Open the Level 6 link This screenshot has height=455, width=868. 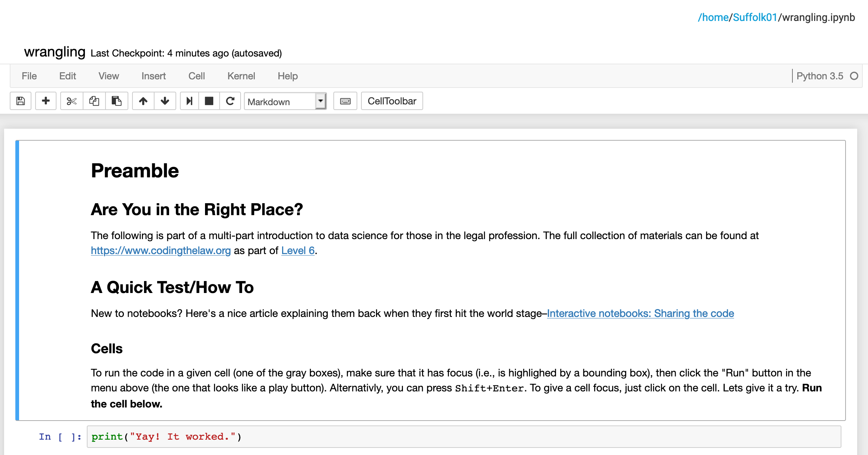point(298,250)
